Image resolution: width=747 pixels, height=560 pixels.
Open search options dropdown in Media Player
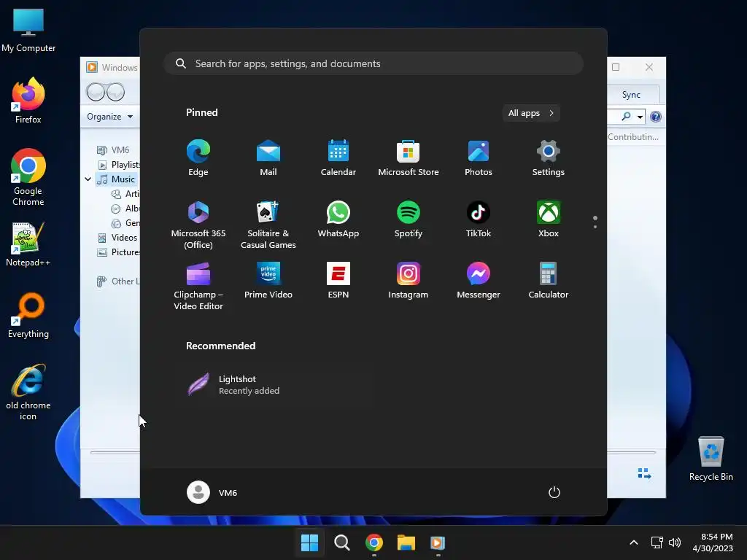tap(640, 117)
